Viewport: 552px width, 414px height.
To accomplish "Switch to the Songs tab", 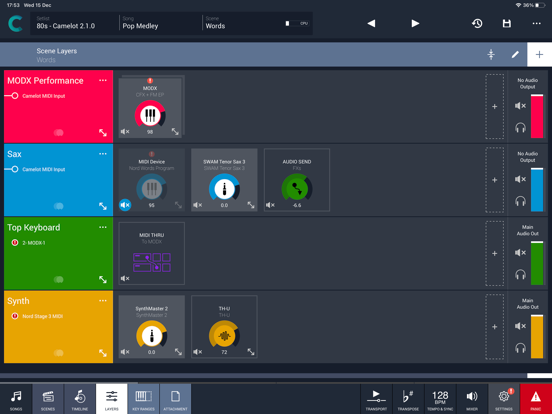I will pos(16,399).
